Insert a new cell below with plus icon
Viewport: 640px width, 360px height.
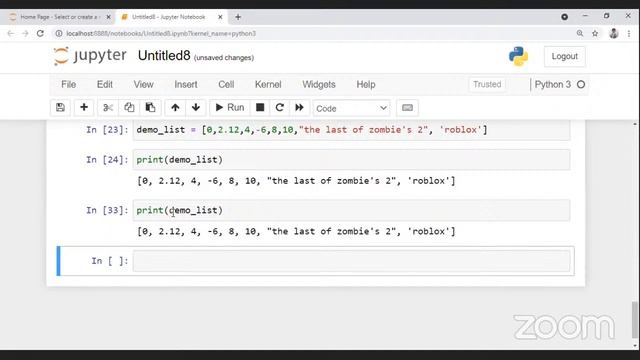pyautogui.click(x=84, y=108)
